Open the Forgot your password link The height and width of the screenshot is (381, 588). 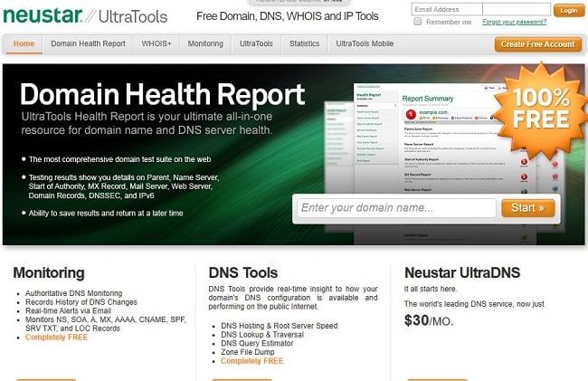pos(514,22)
